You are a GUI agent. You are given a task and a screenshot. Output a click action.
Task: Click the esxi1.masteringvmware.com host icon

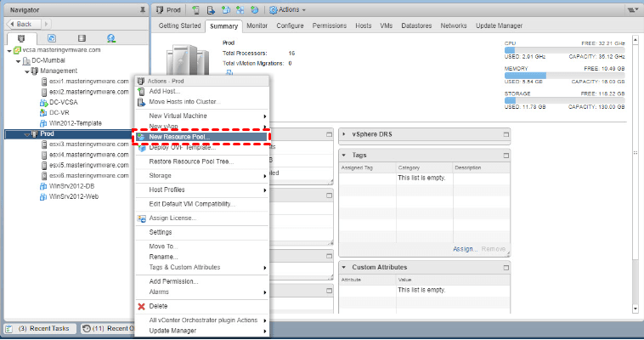[x=44, y=82]
